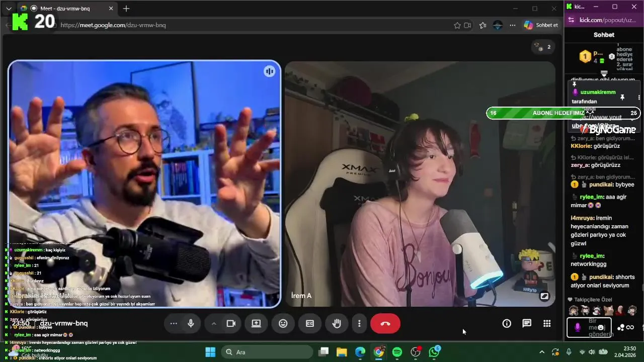644x362 pixels.
Task: Open Wi-Fi network icon in tray
Action: tap(582, 352)
